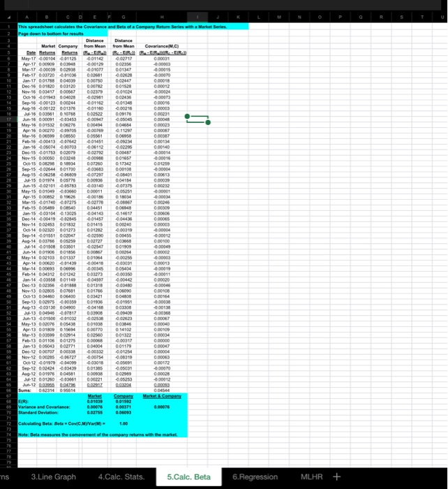
Task: Click the select-all corner triangle
Action: point(9,17)
